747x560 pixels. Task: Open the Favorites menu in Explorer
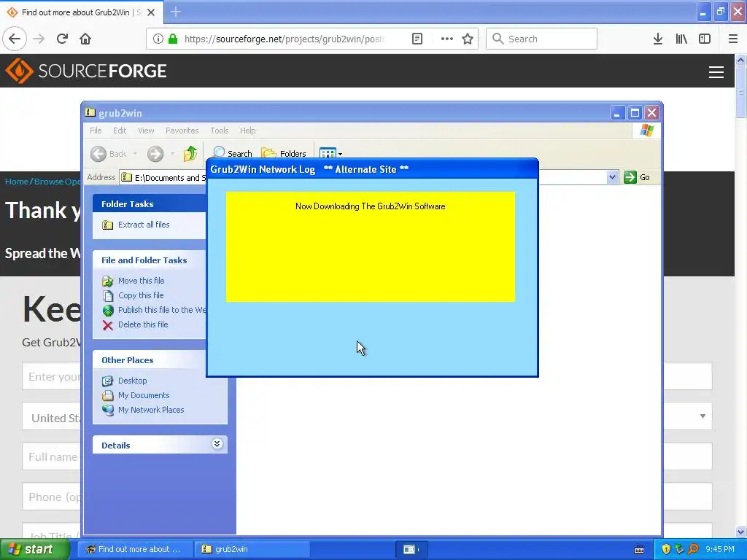[x=182, y=131]
